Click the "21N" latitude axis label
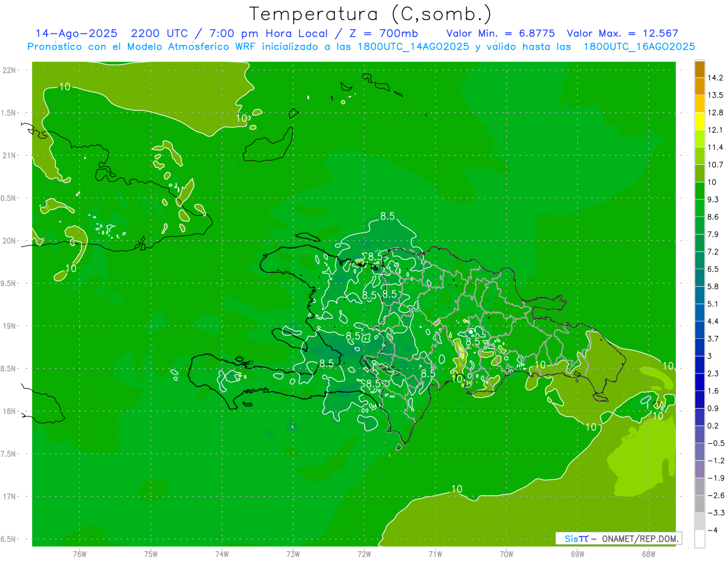 [x=10, y=156]
